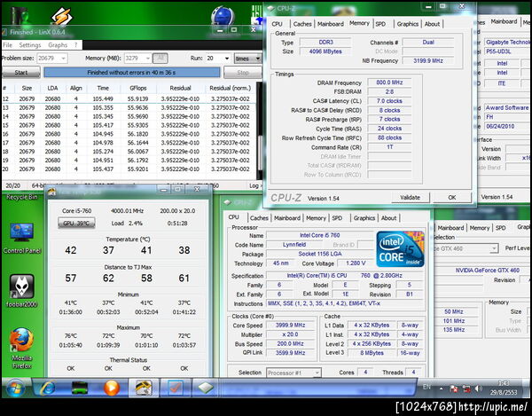This screenshot has width=532, height=416.
Task: Click the DRAM Frequency 800.0 MHz value
Action: [389, 82]
